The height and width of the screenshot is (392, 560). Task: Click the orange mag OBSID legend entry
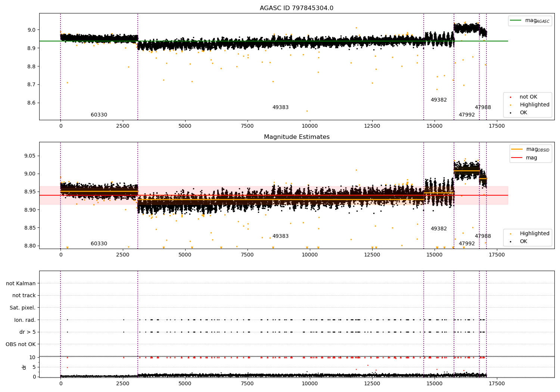[x=531, y=149]
